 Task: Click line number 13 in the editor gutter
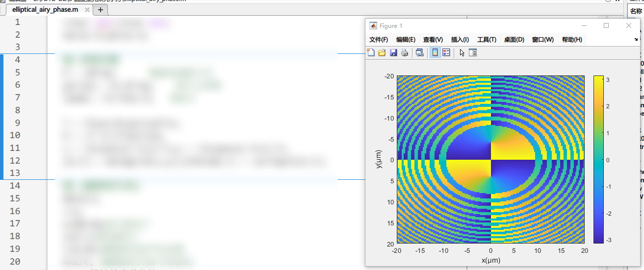15,172
